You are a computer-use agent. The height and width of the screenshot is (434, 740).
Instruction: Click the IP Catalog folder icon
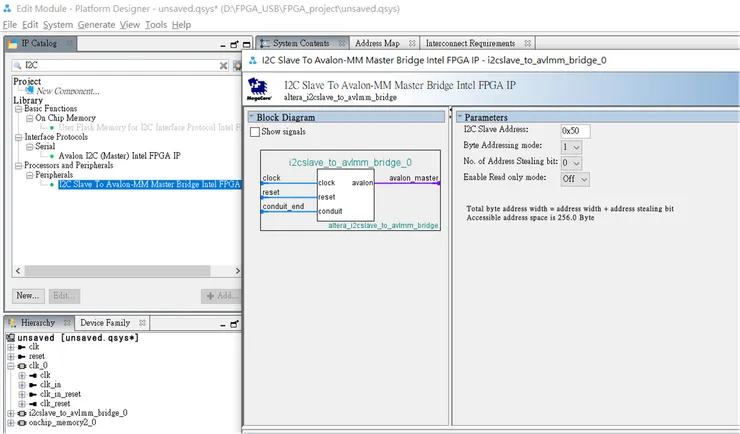13,43
